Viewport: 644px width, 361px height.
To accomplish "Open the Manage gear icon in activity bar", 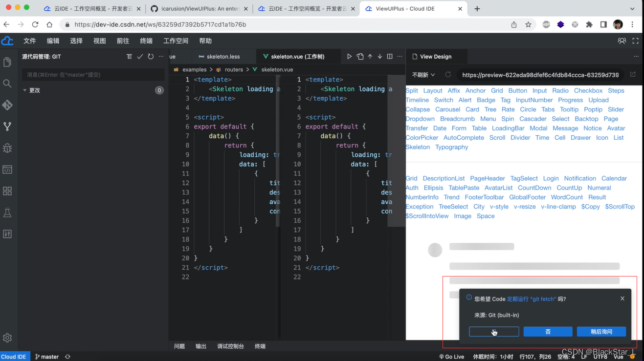I will click(7, 338).
